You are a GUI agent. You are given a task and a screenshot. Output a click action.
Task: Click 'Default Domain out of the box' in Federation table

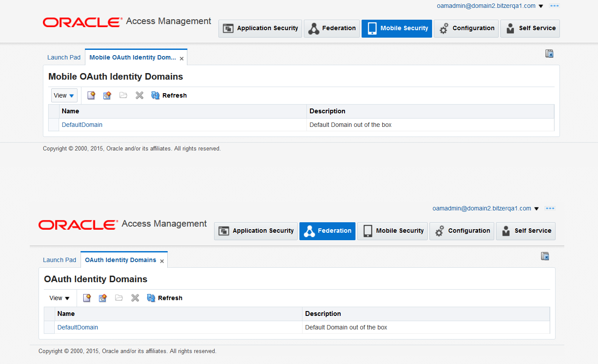pyautogui.click(x=346, y=327)
